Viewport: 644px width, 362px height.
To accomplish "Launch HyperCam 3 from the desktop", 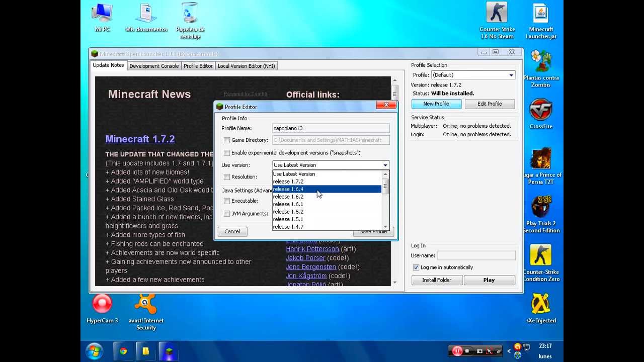I will (102, 308).
